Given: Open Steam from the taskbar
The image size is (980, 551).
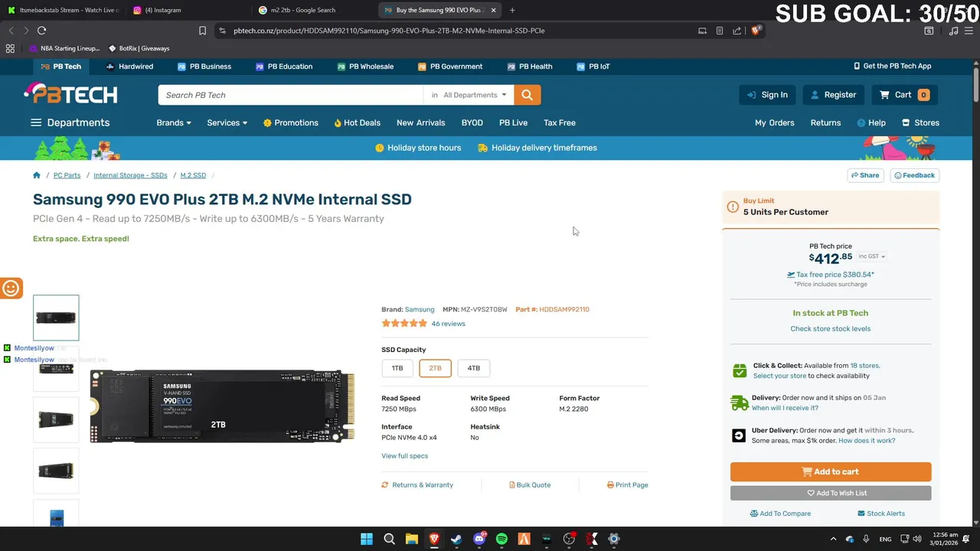Looking at the screenshot, I should (456, 539).
